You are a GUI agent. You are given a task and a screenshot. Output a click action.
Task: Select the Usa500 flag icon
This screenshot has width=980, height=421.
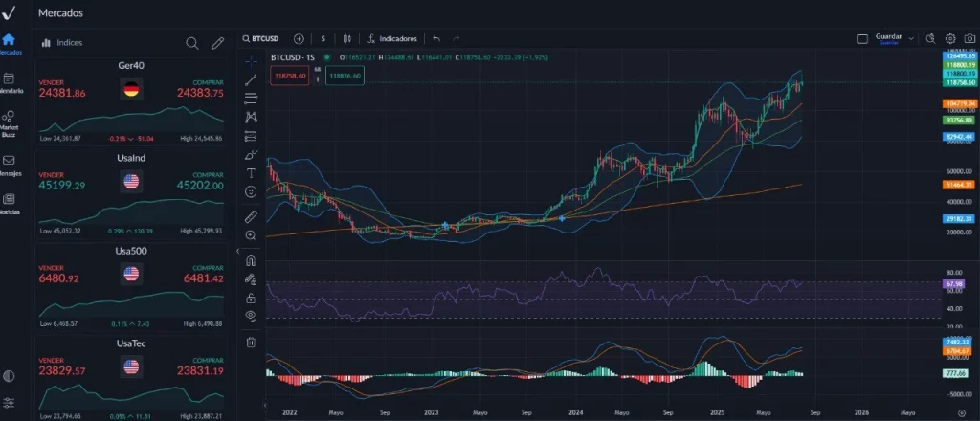[x=131, y=274]
